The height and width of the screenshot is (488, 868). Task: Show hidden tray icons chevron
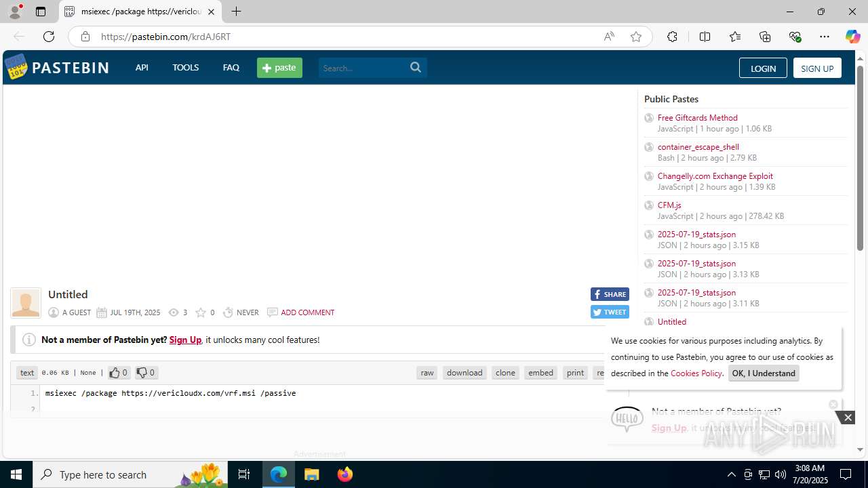731,474
